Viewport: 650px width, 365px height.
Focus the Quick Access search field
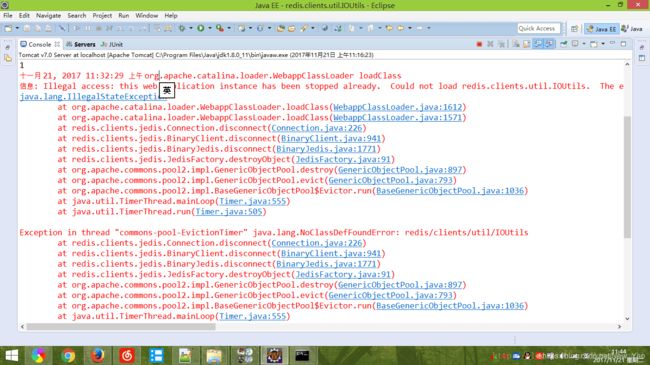click(538, 28)
